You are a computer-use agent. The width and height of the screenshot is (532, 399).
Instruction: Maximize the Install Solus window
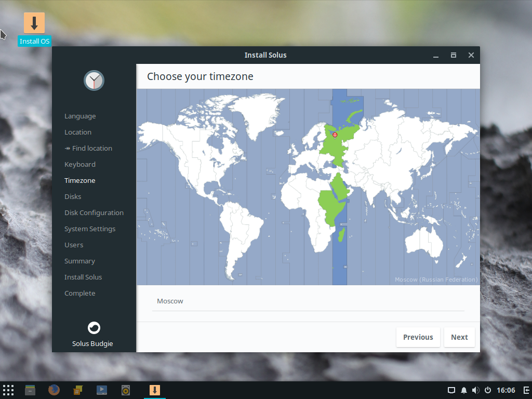tap(453, 55)
